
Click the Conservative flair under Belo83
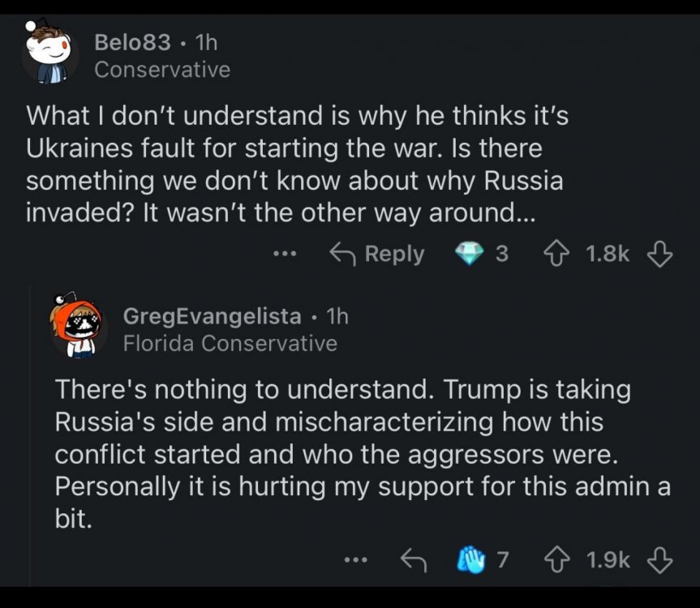pos(162,70)
